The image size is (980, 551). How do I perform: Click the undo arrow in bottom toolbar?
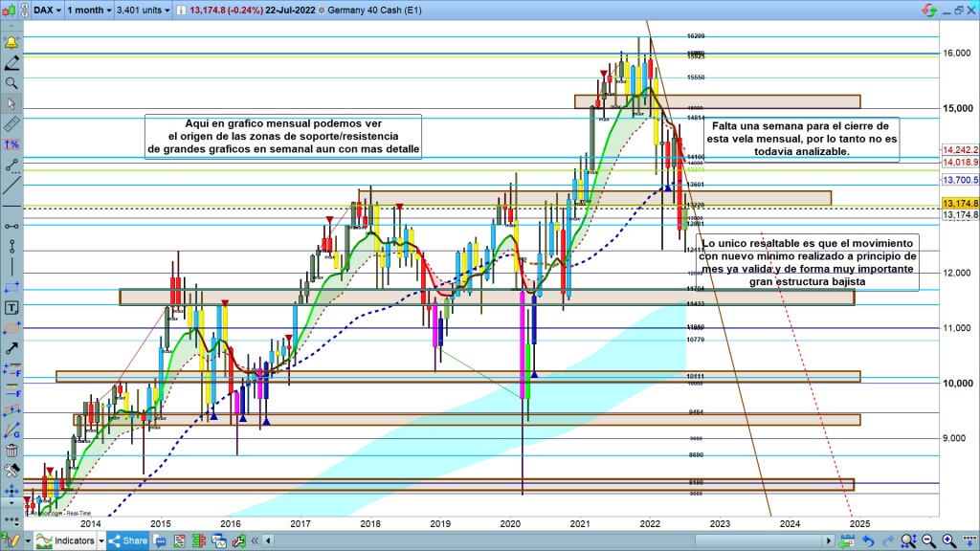pos(868,541)
